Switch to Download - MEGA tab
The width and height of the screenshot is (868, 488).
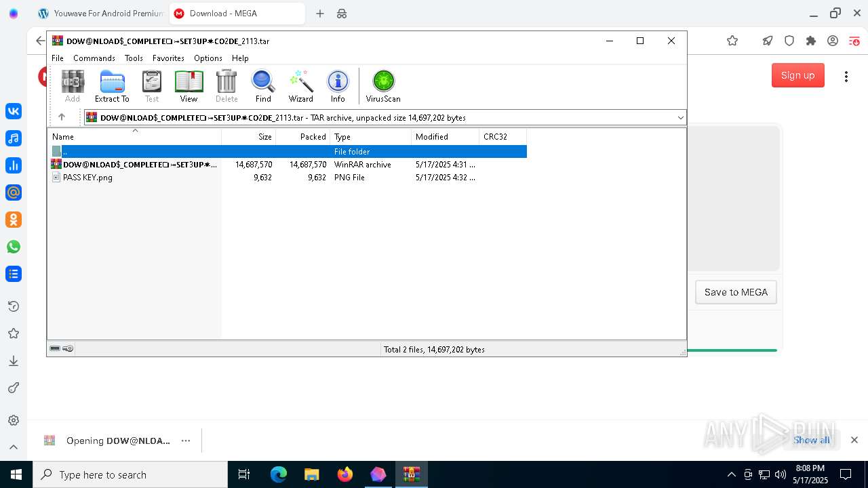click(x=236, y=14)
